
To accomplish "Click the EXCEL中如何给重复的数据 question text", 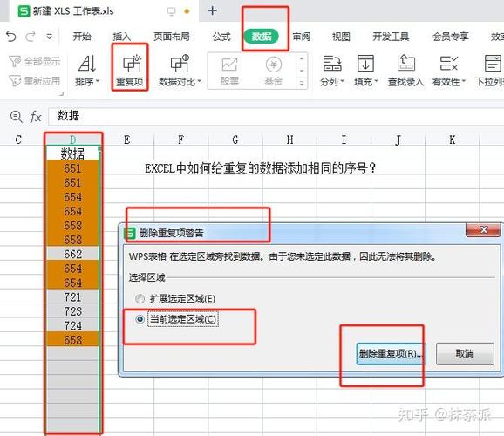I will point(260,168).
